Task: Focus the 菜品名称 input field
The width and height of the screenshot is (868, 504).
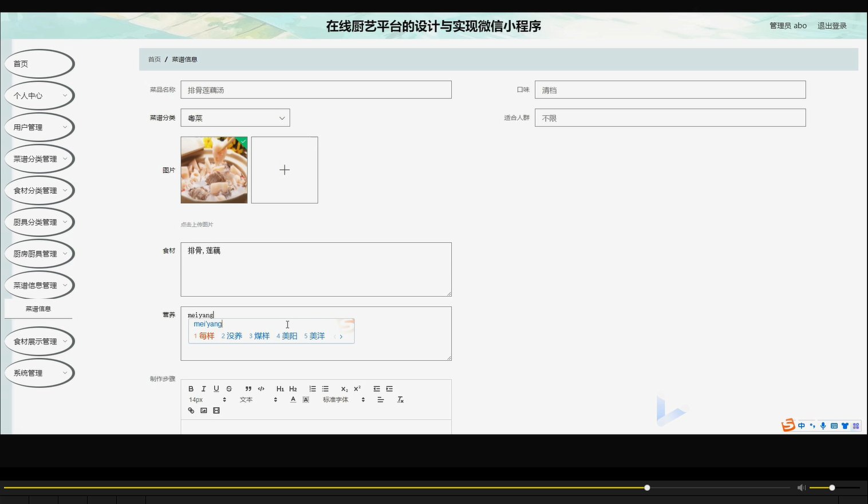Action: [316, 90]
